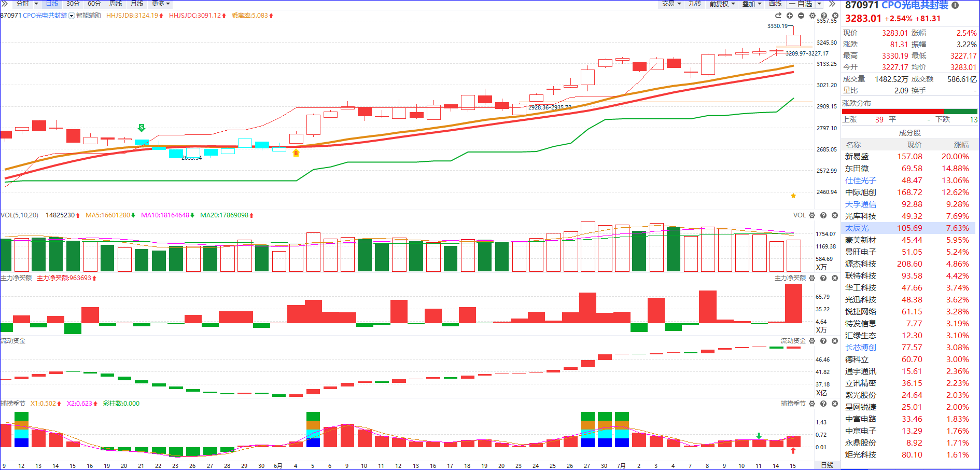The image size is (980, 470).
Task: Select 炬光科技 row at list bottom
Action: click(908, 455)
